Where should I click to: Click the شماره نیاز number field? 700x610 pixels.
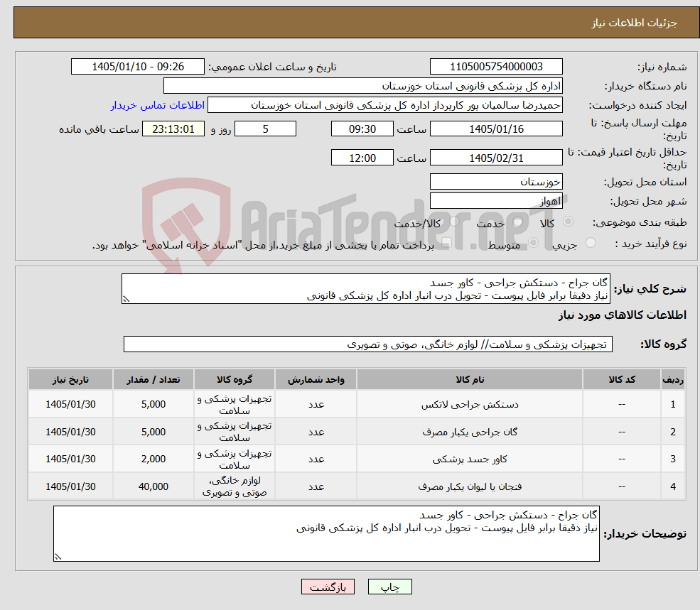[496, 67]
